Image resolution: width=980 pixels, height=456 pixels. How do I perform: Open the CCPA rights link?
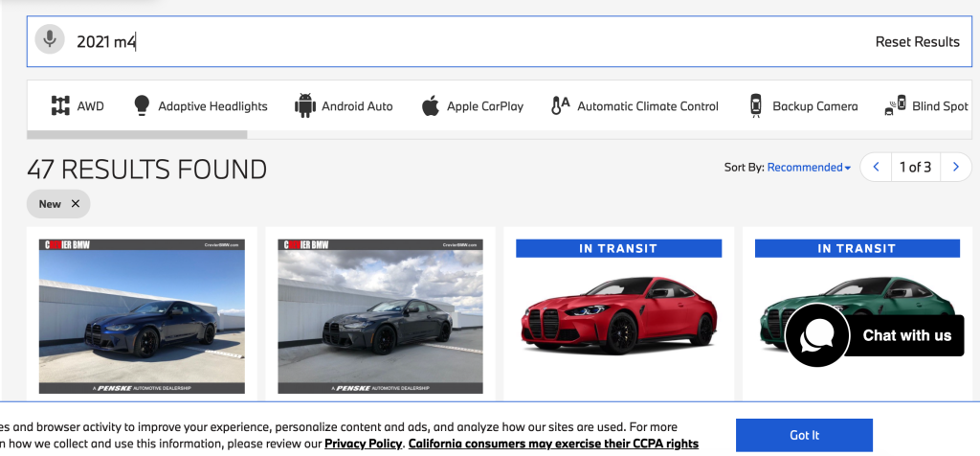[553, 445]
